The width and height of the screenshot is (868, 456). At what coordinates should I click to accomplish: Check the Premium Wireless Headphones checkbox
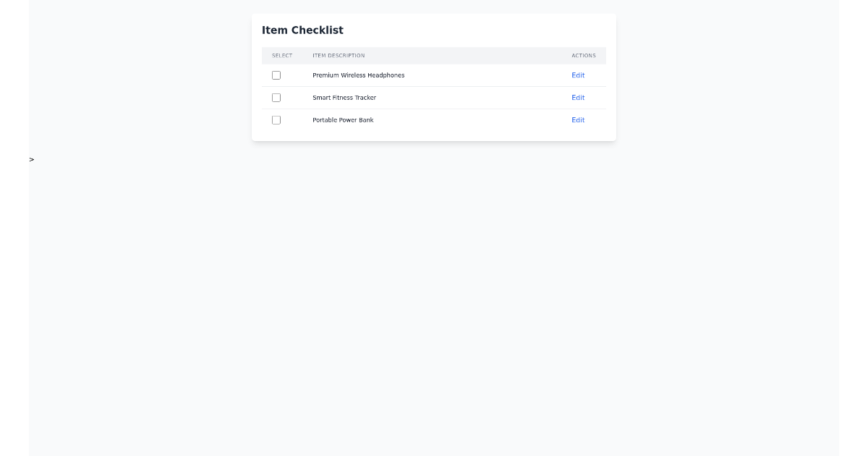click(276, 75)
